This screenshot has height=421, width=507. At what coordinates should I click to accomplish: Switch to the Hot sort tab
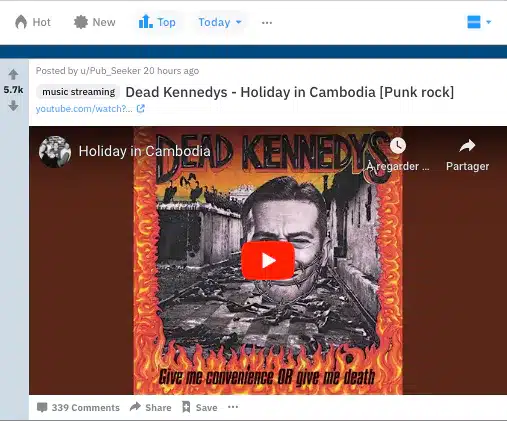[33, 22]
